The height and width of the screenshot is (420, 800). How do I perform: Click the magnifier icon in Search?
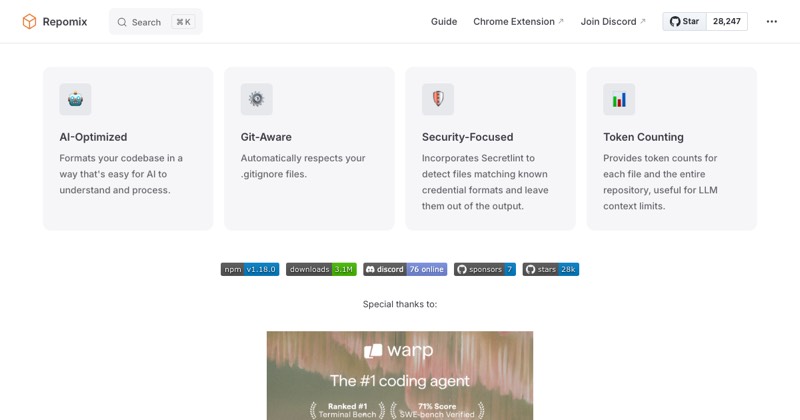122,22
